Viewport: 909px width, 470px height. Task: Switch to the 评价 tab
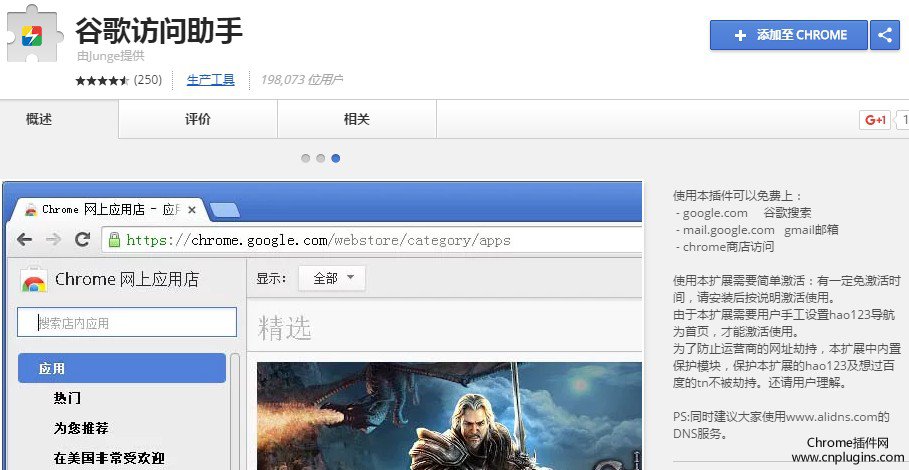[198, 119]
